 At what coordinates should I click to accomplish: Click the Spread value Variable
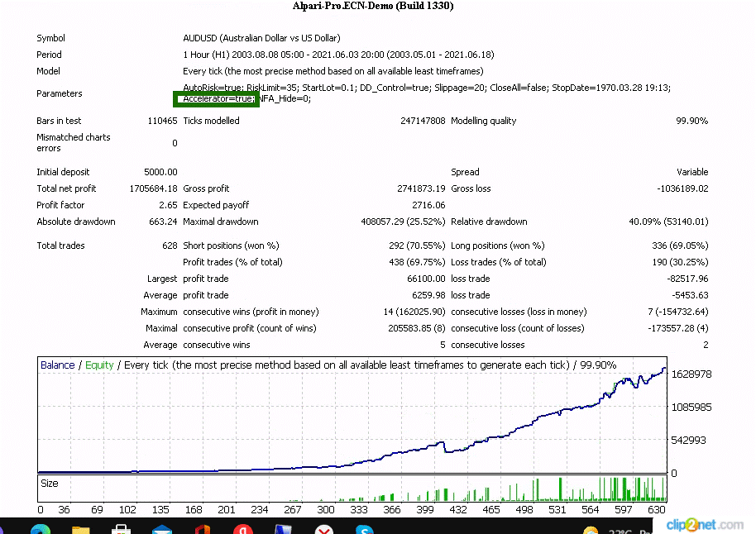(692, 172)
